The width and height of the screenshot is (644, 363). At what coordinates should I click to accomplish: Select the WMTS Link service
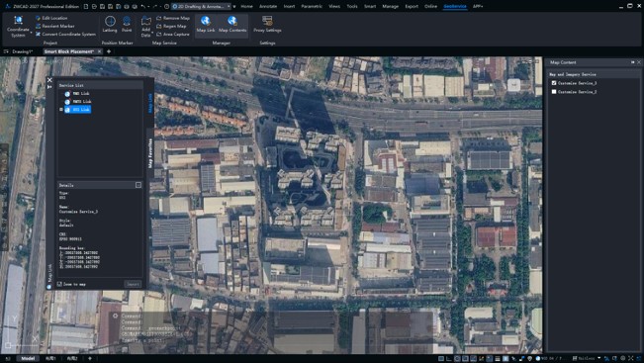pos(78,101)
